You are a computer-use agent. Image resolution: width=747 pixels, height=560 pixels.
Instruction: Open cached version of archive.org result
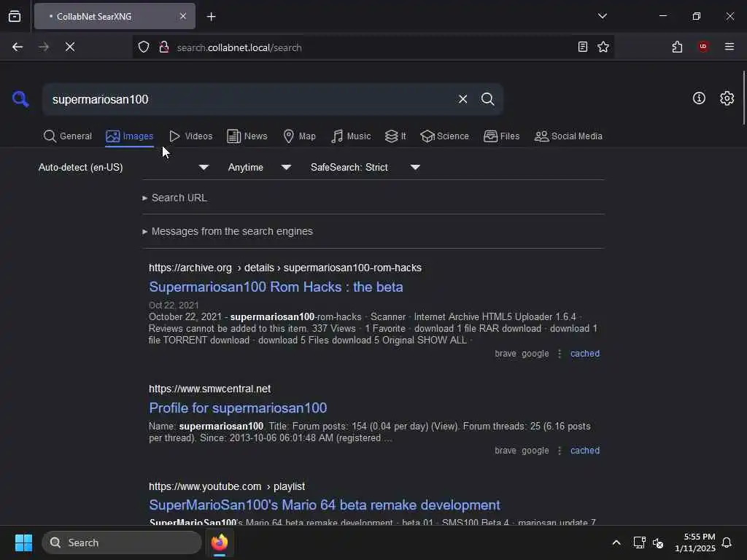585,354
